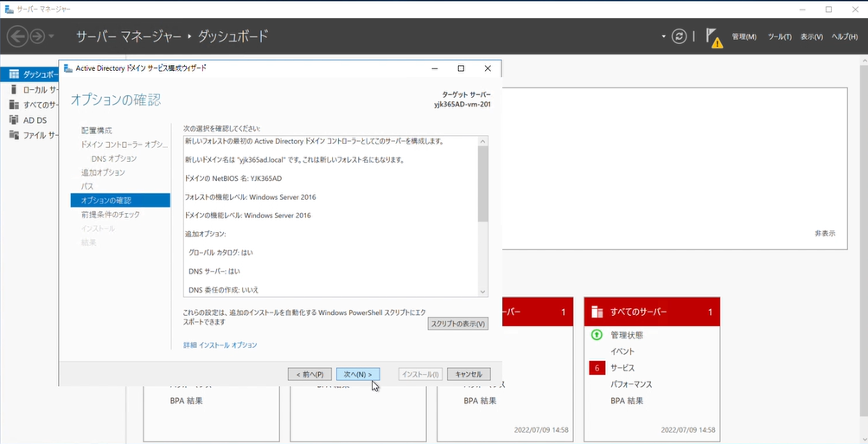Open the 管理(M) menu
The height and width of the screenshot is (444, 868).
tap(744, 36)
